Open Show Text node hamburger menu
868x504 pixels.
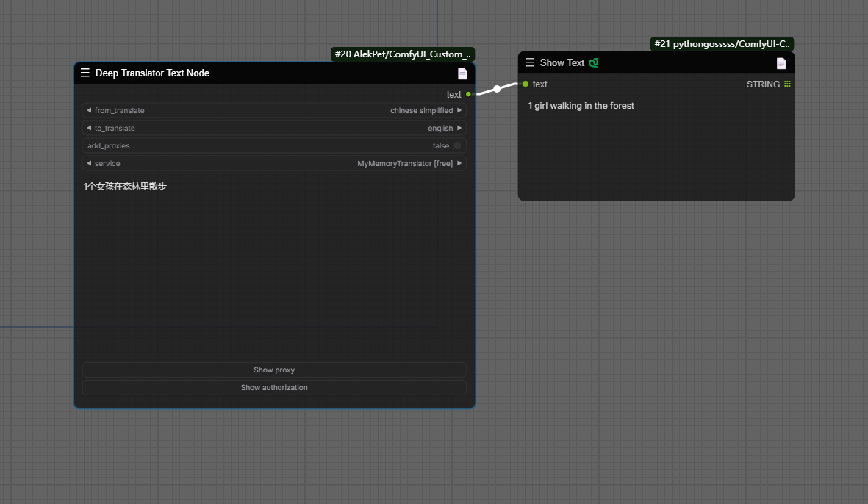(x=530, y=63)
